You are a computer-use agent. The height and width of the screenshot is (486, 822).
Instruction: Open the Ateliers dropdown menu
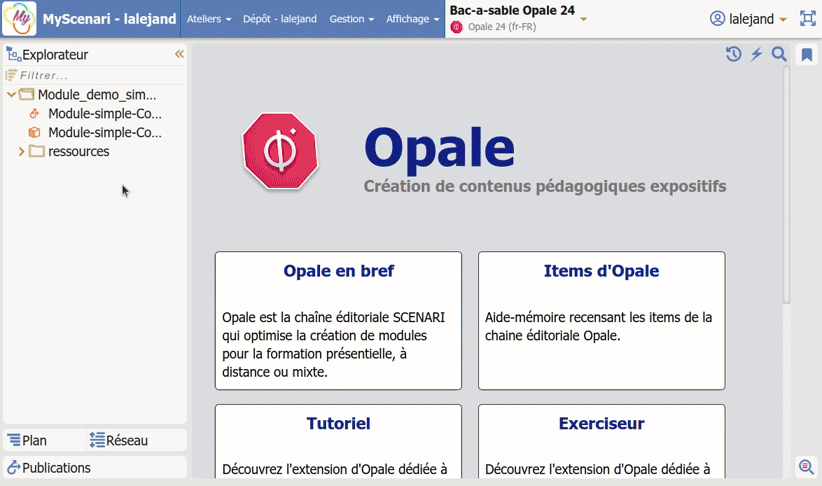pos(209,19)
